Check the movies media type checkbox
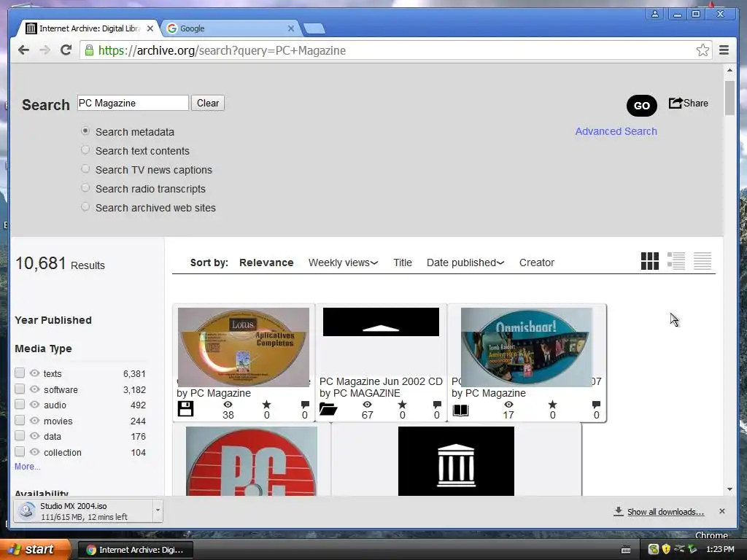 tap(20, 421)
